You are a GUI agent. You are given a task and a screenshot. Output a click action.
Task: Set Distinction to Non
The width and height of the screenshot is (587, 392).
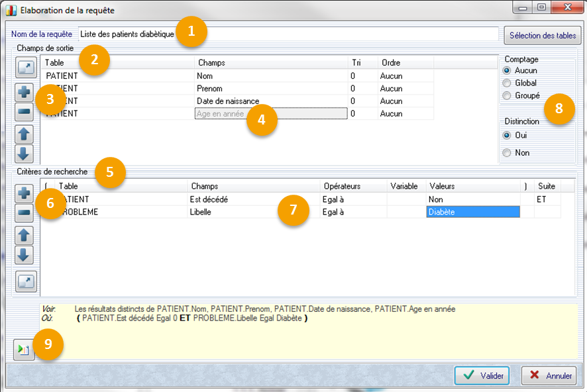pyautogui.click(x=507, y=152)
